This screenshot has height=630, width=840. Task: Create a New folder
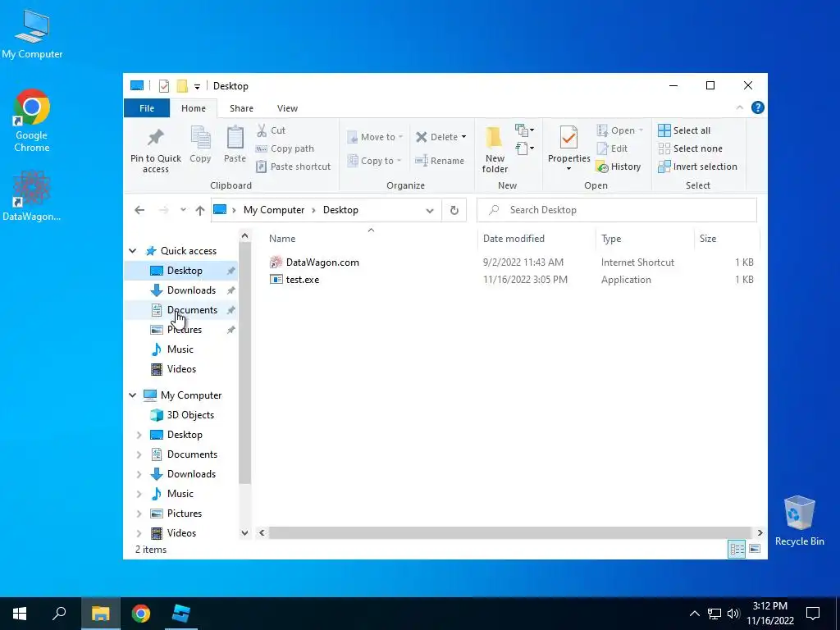[495, 149]
